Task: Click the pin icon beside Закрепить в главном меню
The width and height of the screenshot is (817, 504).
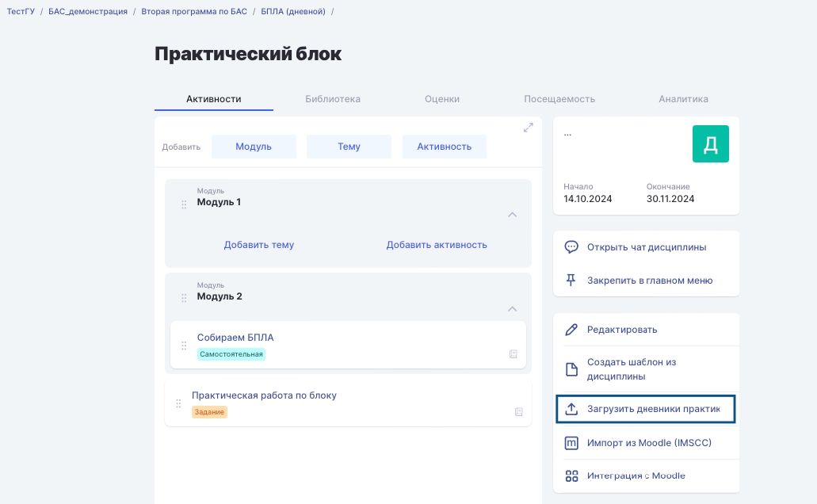Action: [571, 280]
